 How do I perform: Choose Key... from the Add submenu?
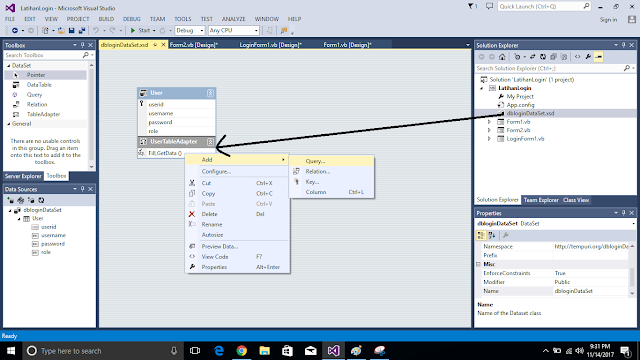331,182
